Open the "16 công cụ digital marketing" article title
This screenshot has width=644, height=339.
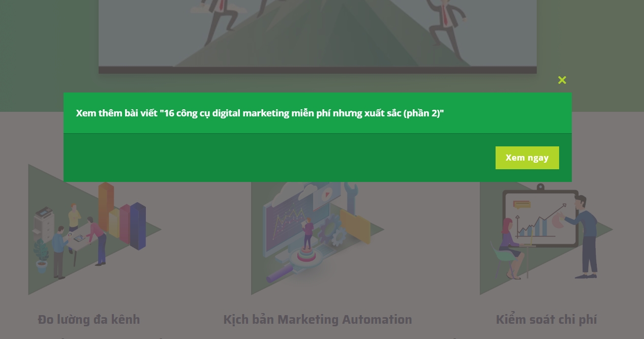pos(260,113)
